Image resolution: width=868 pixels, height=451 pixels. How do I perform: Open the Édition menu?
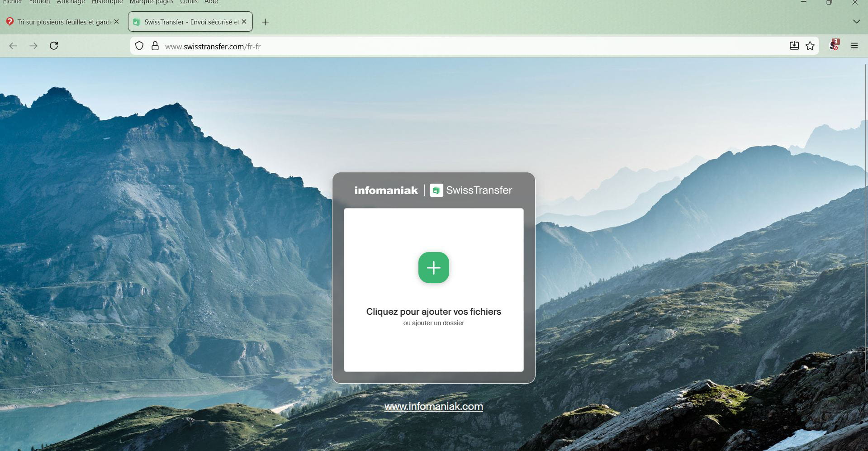point(39,2)
